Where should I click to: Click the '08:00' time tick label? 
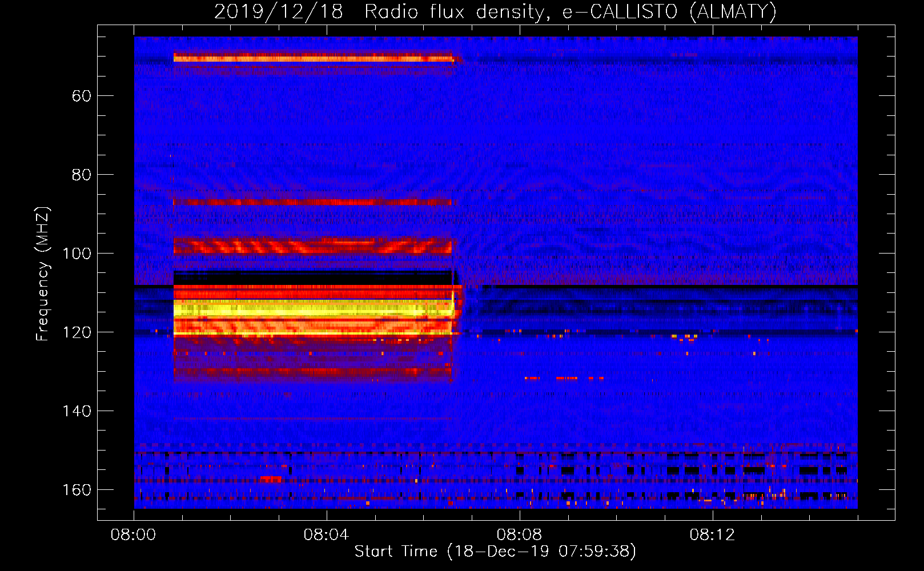[134, 535]
